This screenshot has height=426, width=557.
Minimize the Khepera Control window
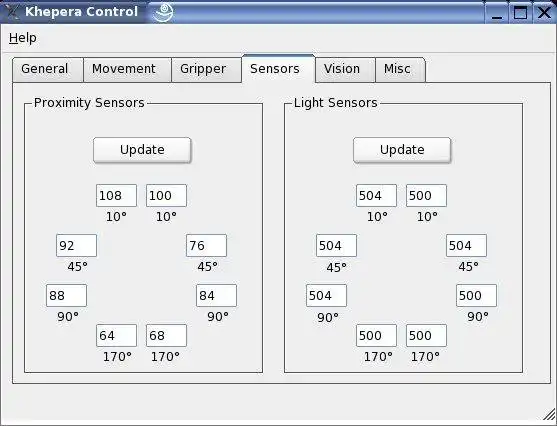[497, 13]
